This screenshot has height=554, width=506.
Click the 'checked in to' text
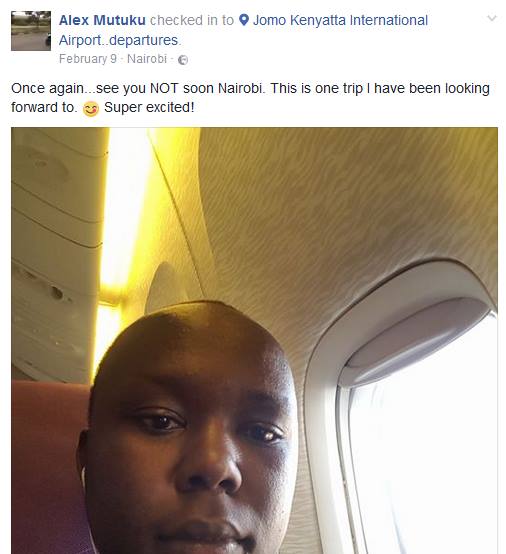pos(192,20)
